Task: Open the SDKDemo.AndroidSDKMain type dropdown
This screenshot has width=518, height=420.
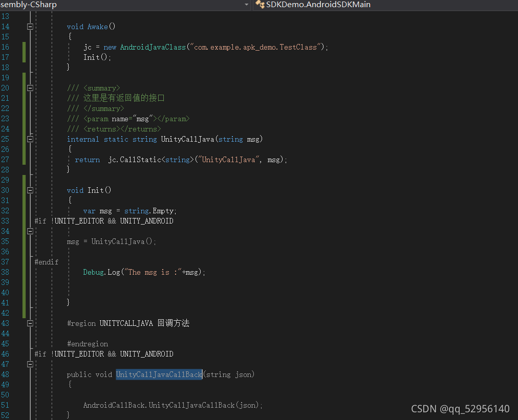Action: (x=385, y=5)
